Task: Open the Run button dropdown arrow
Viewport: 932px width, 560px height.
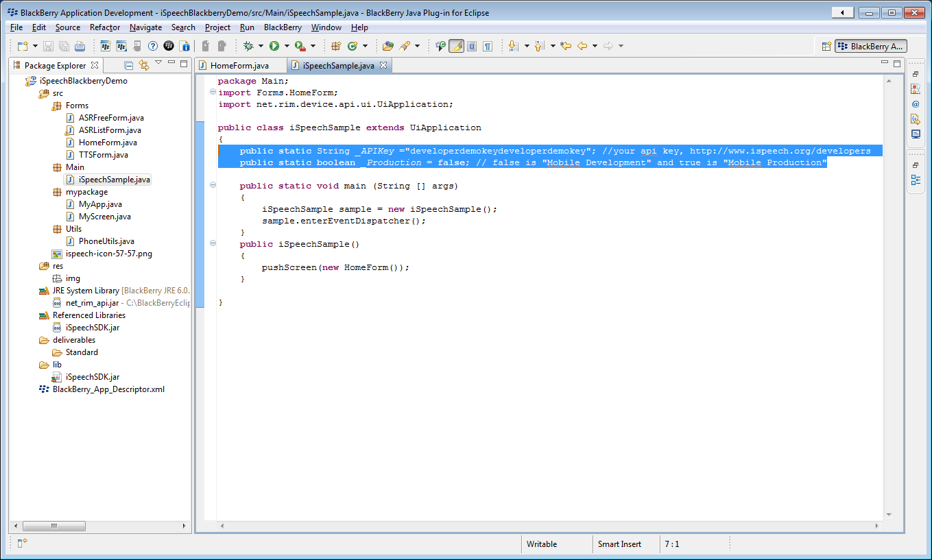Action: (287, 46)
